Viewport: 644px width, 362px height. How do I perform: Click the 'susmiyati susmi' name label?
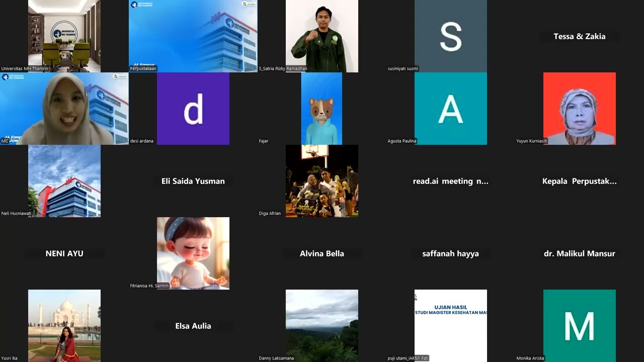(403, 68)
